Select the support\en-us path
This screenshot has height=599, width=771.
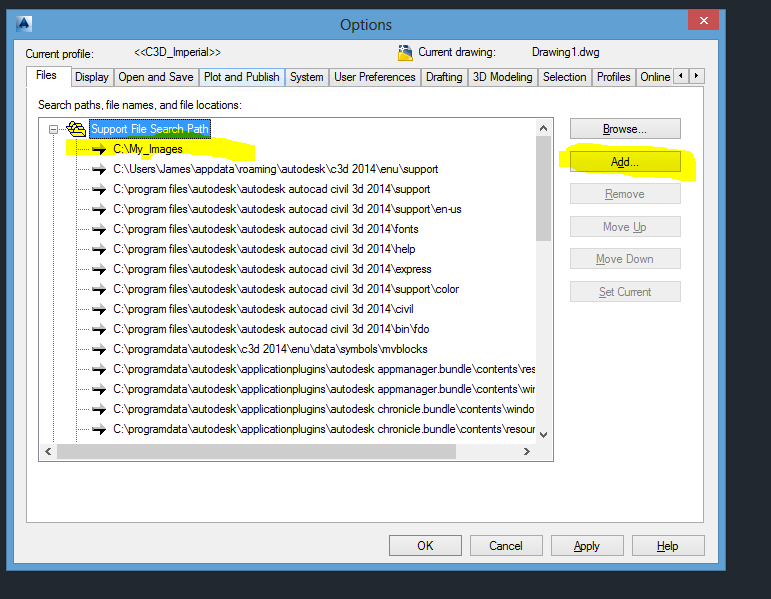(287, 210)
